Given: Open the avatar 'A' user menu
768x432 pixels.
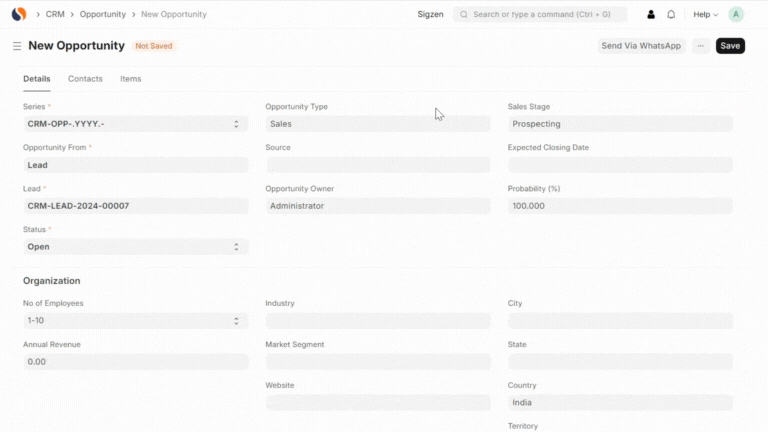Looking at the screenshot, I should pos(736,15).
